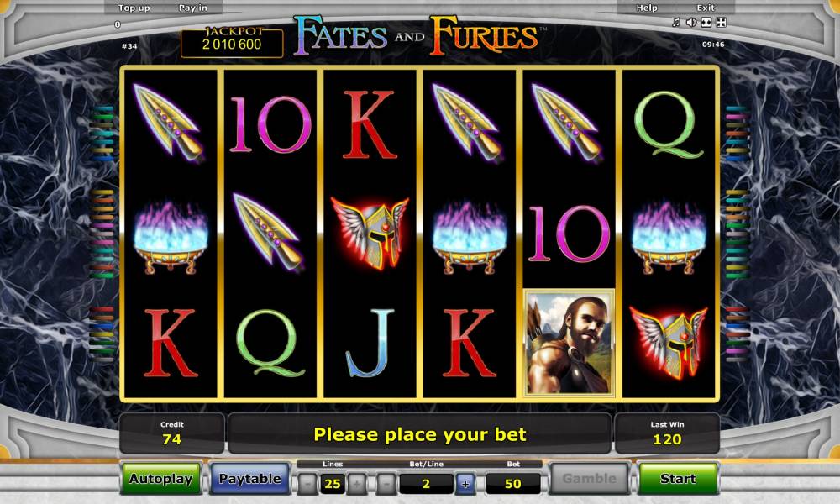Image resolution: width=840 pixels, height=504 pixels.
Task: Open the Paytable
Action: coord(249,478)
